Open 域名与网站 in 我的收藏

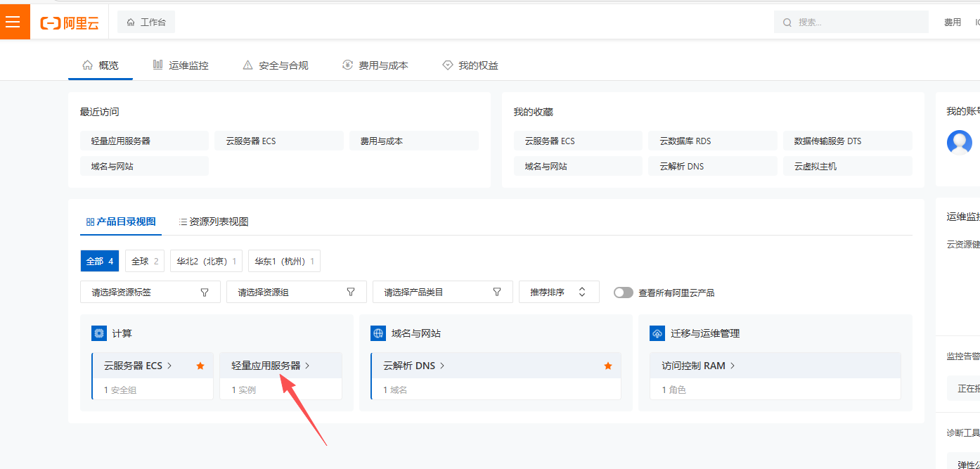[578, 167]
